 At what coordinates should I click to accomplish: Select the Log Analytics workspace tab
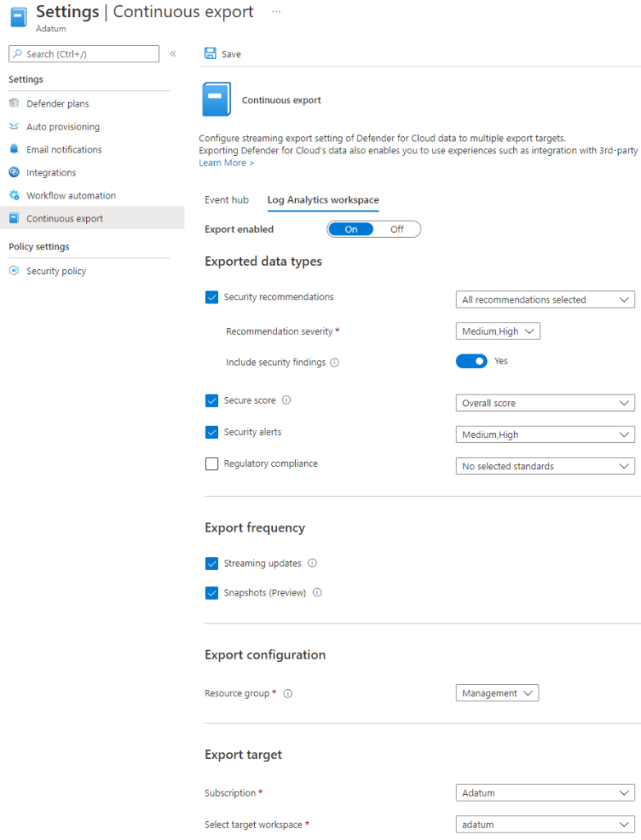[x=323, y=200]
